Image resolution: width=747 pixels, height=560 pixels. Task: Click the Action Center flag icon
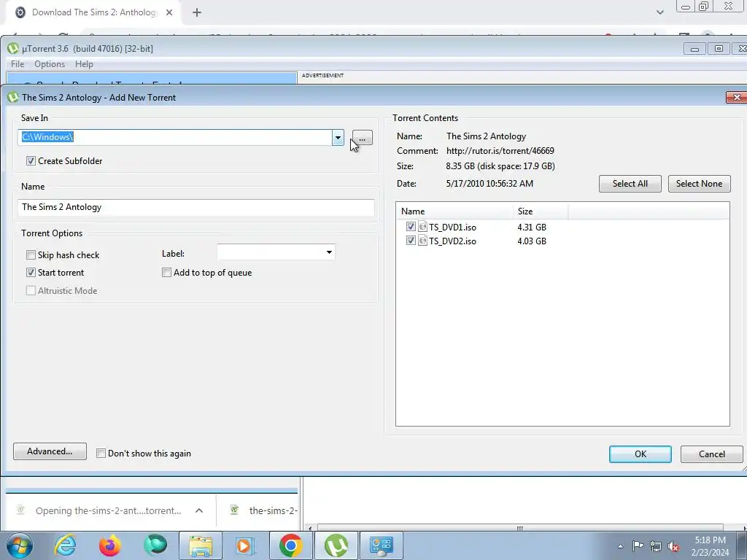[x=638, y=546]
